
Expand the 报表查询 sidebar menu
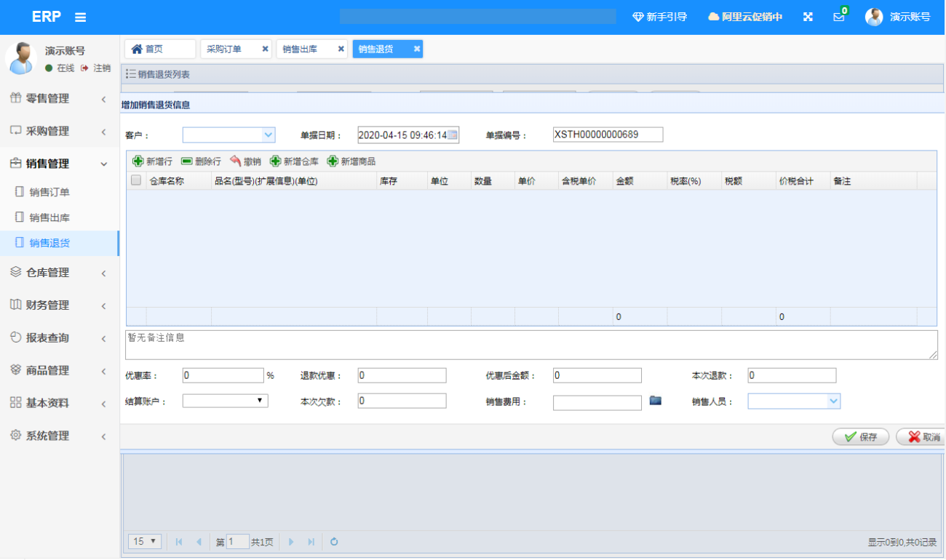[60, 337]
